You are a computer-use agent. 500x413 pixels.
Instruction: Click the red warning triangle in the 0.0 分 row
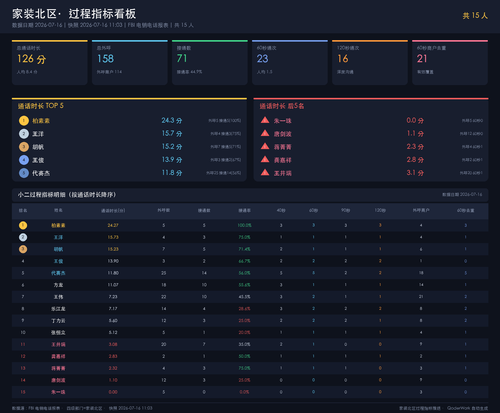265,120
